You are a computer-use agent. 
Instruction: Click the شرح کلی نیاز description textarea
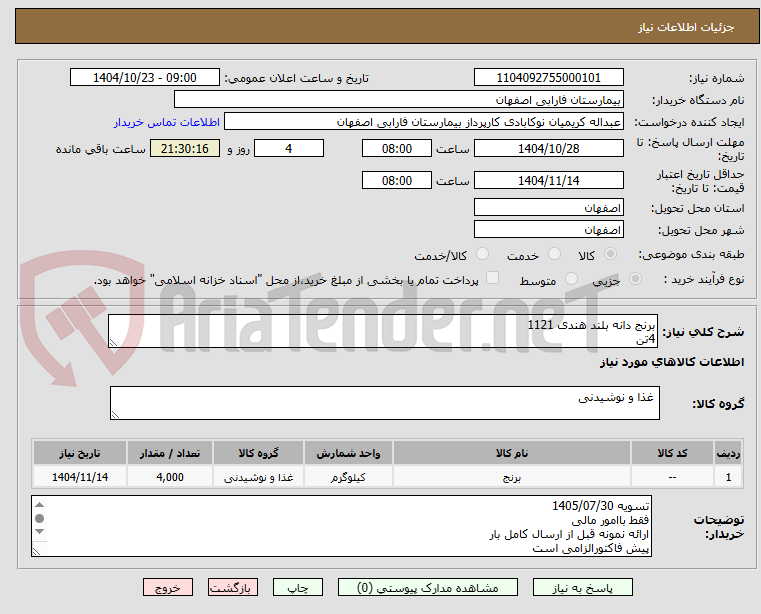click(383, 331)
